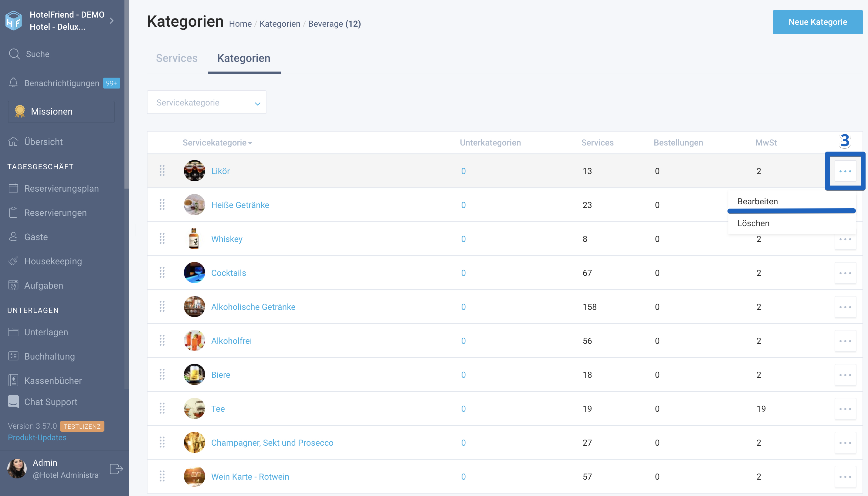Grab the drag handle for Whiskey row
868x496 pixels.
point(162,239)
